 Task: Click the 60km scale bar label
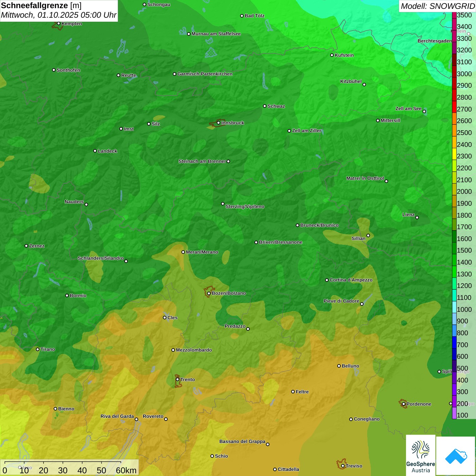click(126, 471)
